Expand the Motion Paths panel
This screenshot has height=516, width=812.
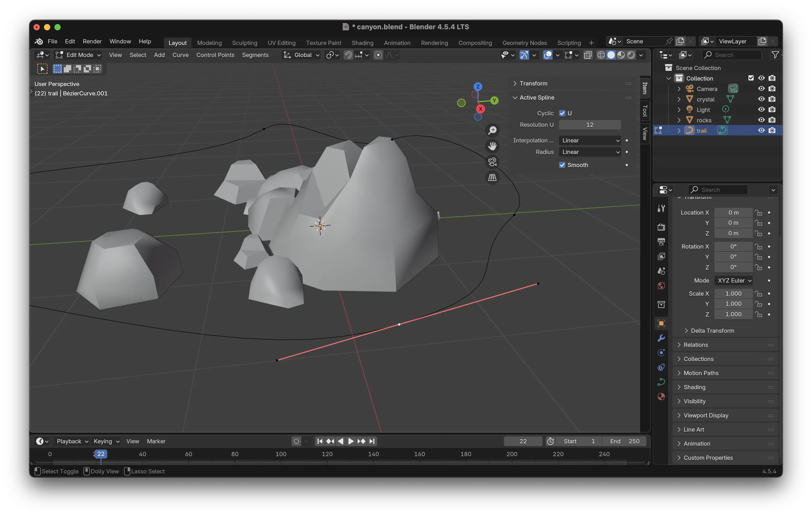pos(701,373)
